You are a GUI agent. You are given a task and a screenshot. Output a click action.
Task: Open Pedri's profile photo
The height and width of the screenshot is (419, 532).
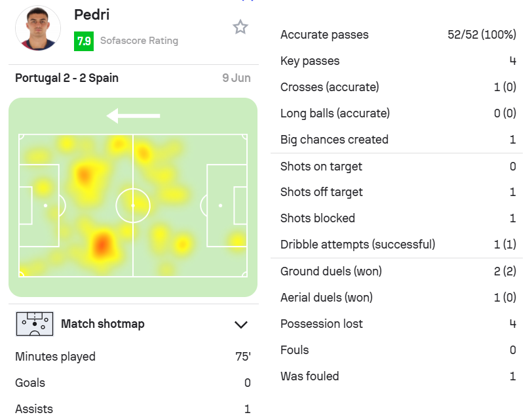38,28
